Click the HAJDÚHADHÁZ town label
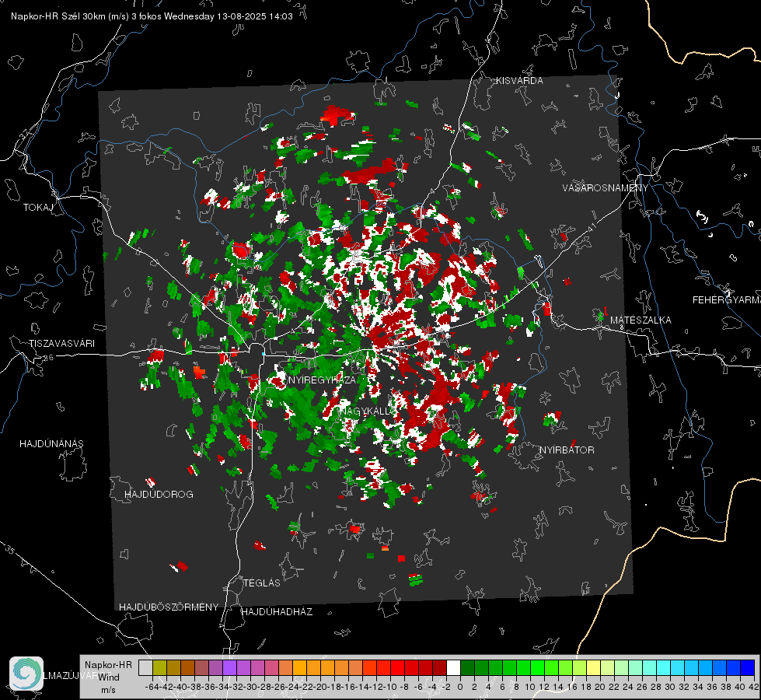 [277, 612]
